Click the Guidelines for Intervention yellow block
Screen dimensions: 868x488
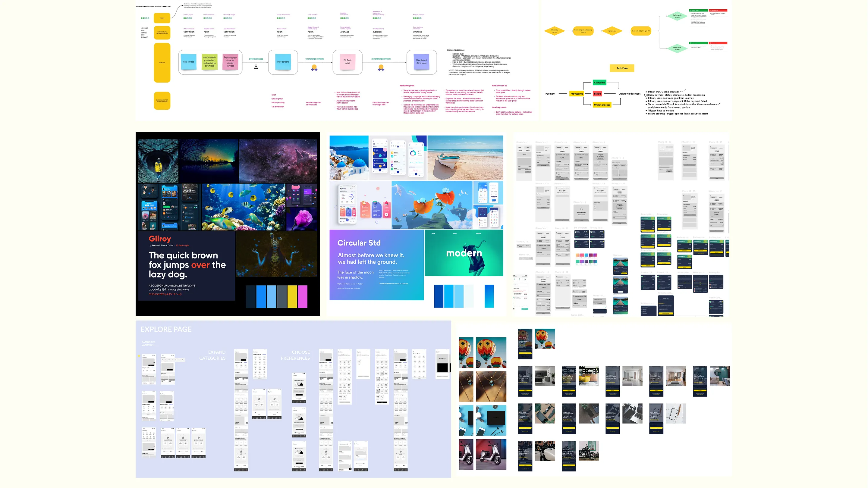tap(162, 100)
